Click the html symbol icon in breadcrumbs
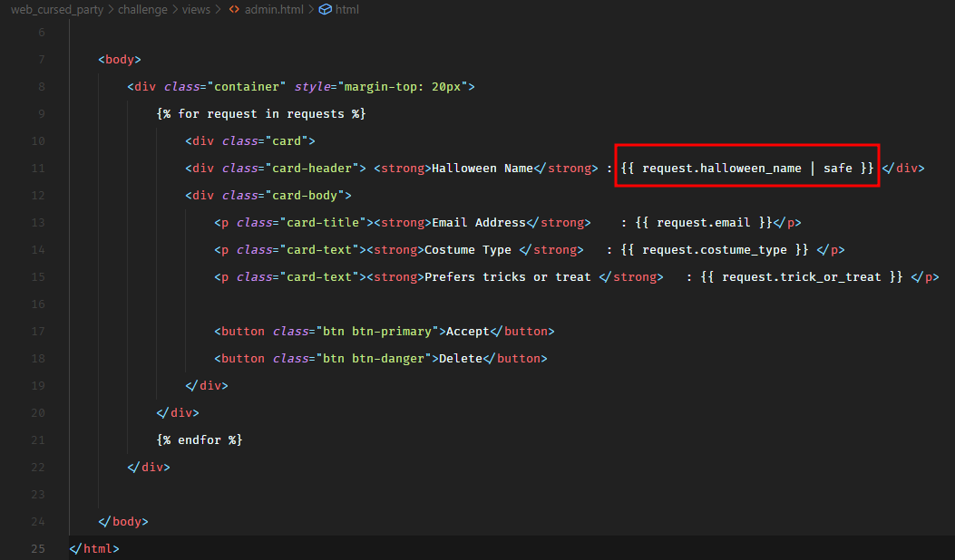The height and width of the screenshot is (560, 955). pyautogui.click(x=326, y=10)
